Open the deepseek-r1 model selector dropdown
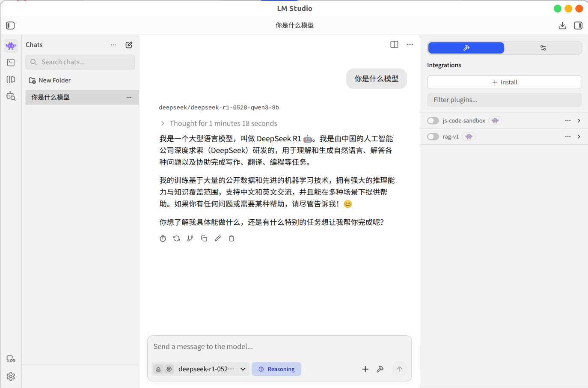Screen dimensions: 588x388 [212, 369]
